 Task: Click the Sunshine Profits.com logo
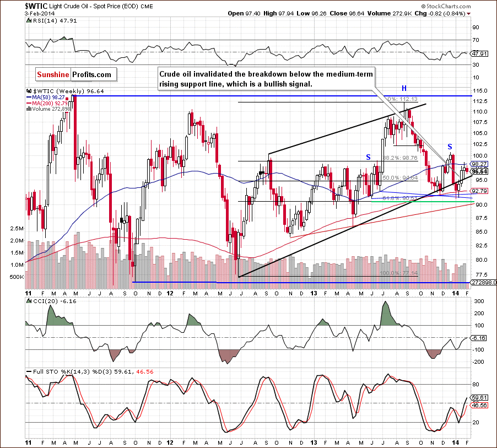click(75, 74)
